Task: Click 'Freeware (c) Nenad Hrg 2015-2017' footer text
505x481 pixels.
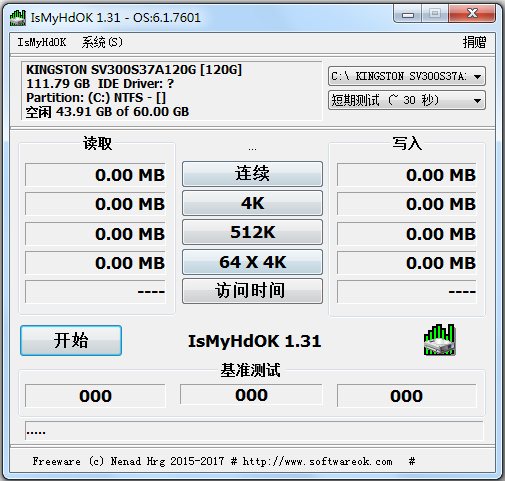Action: pos(128,461)
